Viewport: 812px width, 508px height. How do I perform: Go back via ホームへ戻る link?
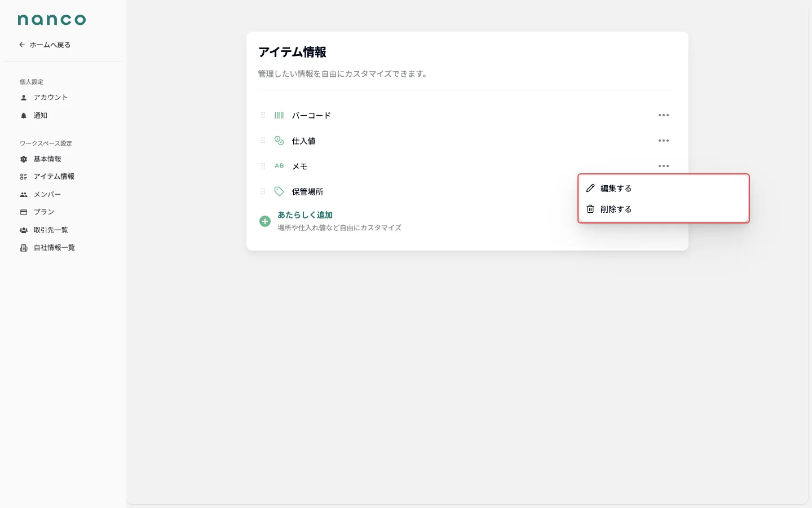tap(45, 45)
